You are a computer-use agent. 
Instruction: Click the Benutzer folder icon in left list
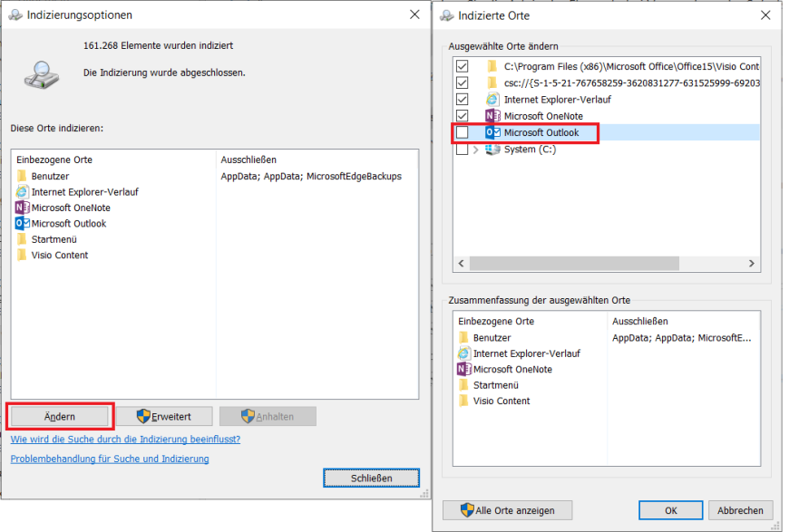point(23,176)
